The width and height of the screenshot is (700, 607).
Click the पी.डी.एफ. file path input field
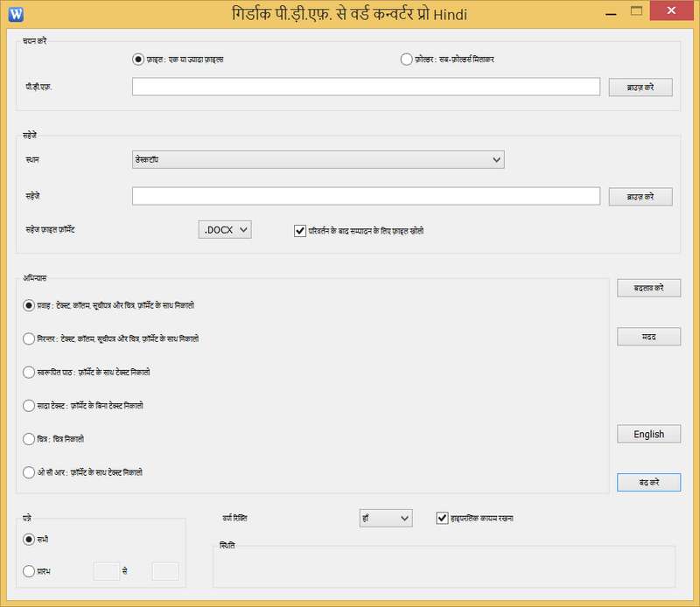pos(366,87)
